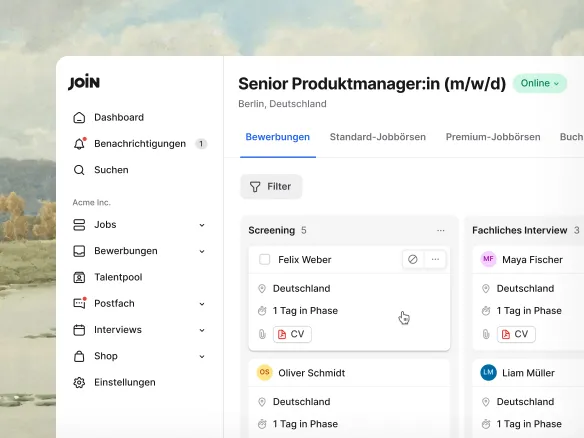The height and width of the screenshot is (438, 584).
Task: Expand the Interviews sidebar chevron
Action: pyautogui.click(x=202, y=330)
